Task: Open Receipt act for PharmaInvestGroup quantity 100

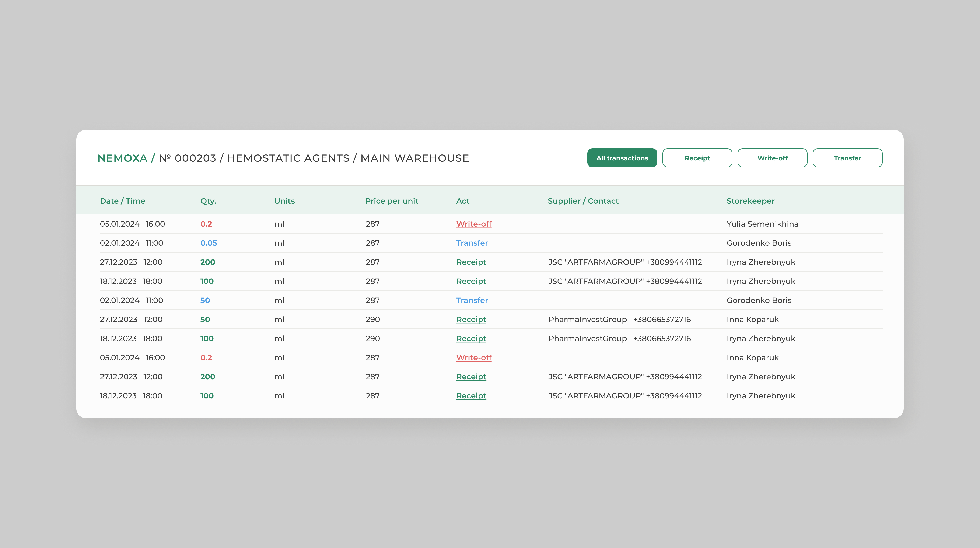Action: click(x=471, y=338)
